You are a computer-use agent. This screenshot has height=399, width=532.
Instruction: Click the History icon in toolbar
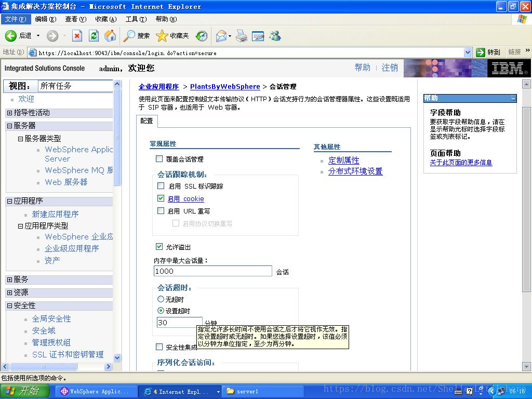[x=202, y=36]
